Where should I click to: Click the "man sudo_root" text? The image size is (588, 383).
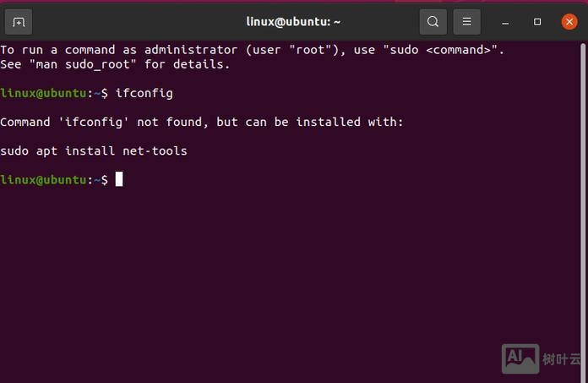pyautogui.click(x=82, y=64)
